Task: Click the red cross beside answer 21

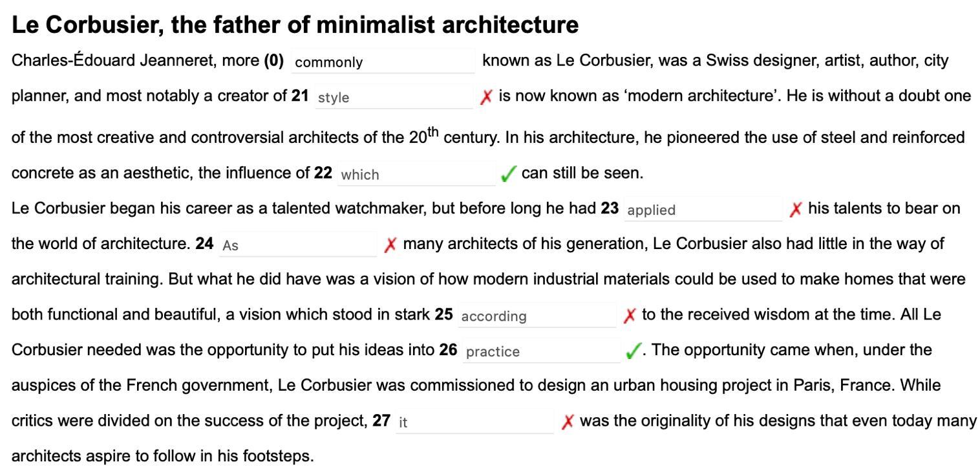Action: (486, 97)
